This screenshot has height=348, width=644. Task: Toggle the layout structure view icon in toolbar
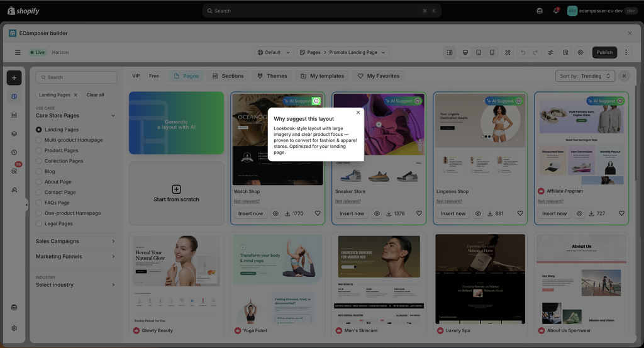[x=450, y=52]
